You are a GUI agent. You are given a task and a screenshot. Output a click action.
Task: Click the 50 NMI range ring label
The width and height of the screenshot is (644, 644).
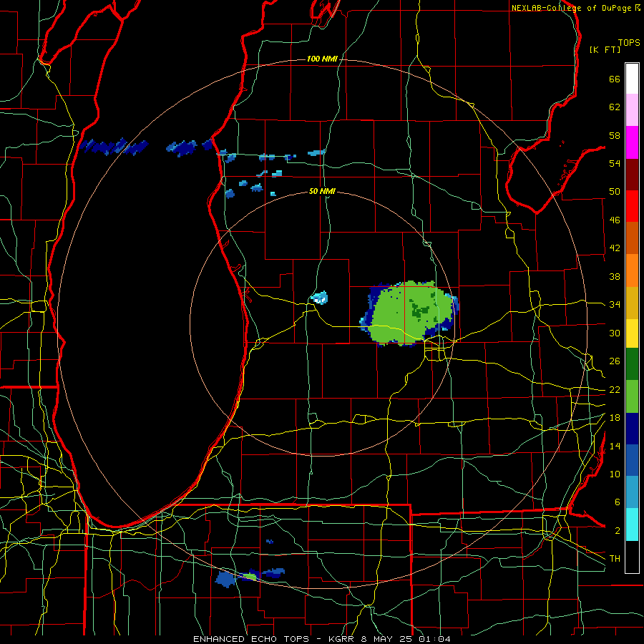pos(322,191)
